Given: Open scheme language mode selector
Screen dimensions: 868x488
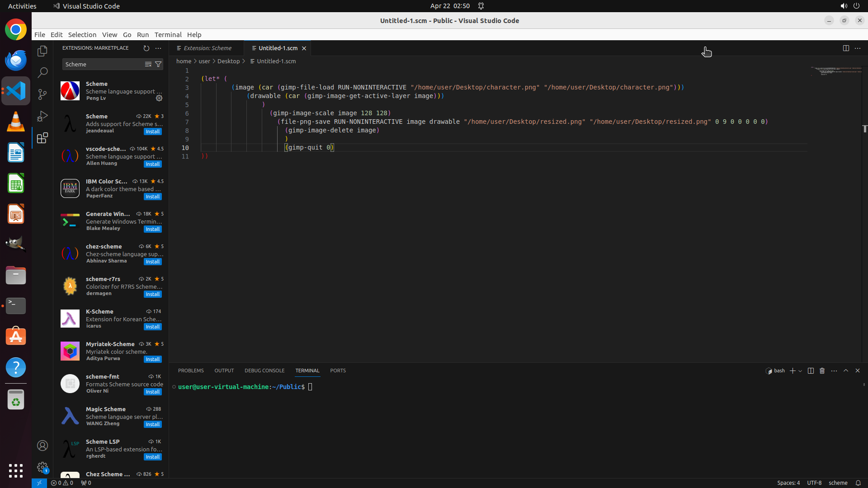Looking at the screenshot, I should pos(838,483).
